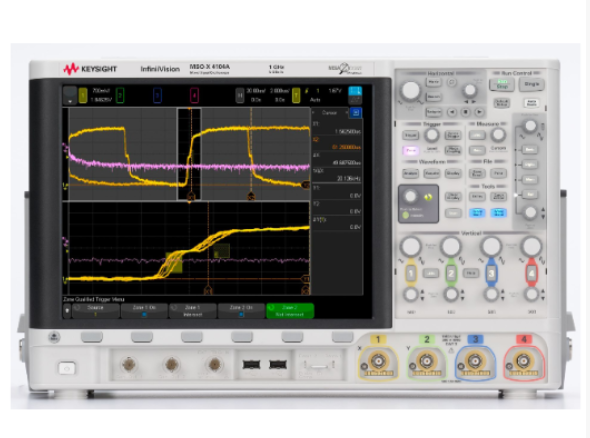Click the play-forward navigation button
Viewport: 590px width, 438px height.
479,112
